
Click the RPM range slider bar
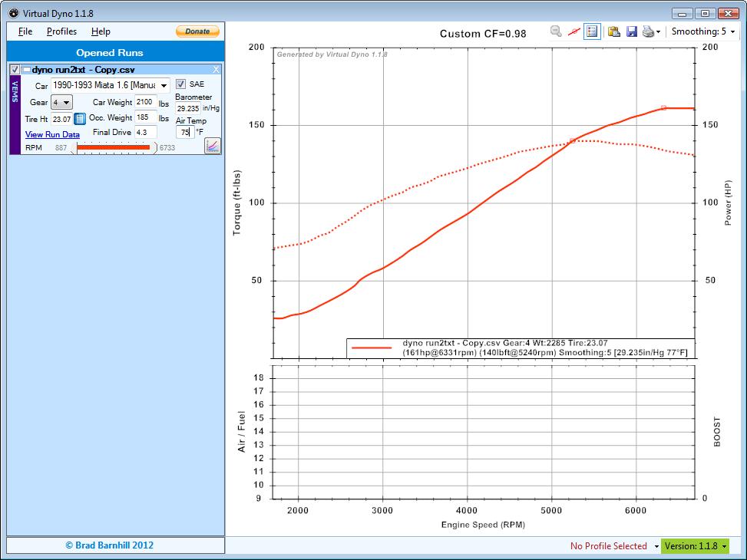point(114,147)
